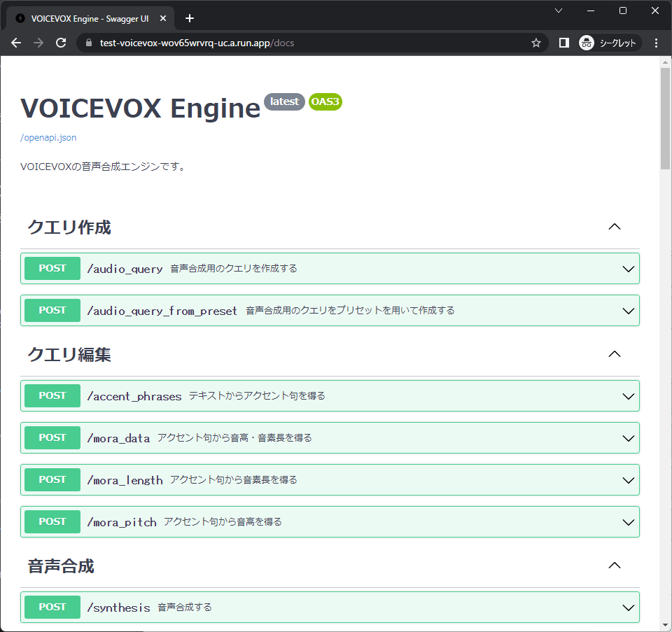Minimize the browser window

(x=591, y=10)
